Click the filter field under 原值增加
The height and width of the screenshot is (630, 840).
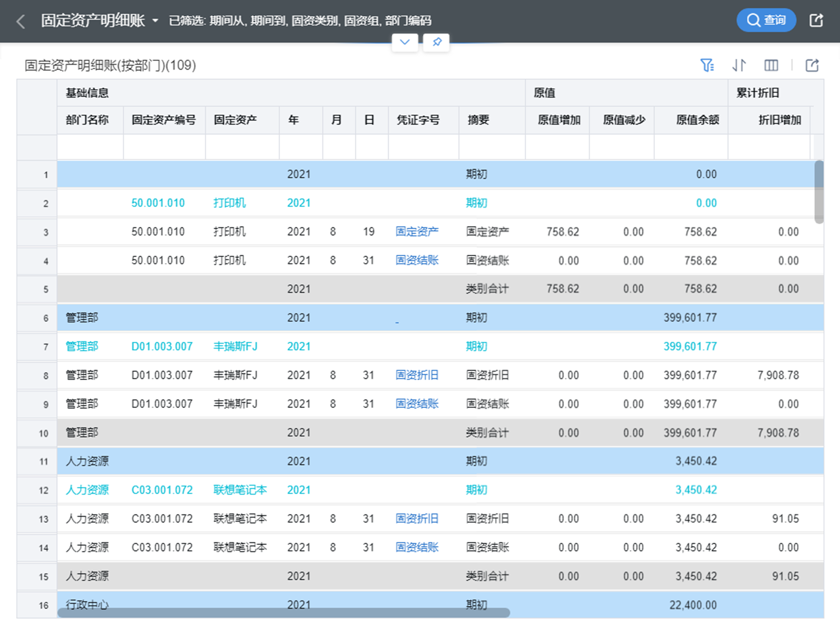558,147
